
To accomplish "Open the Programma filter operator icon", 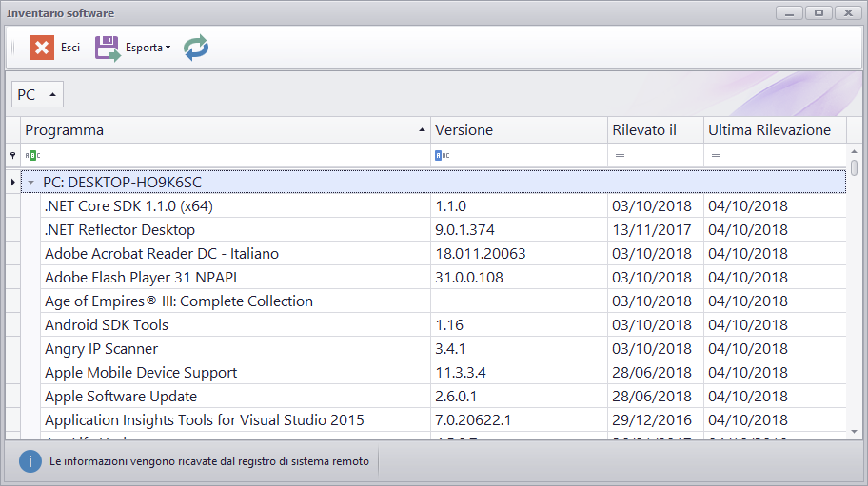I will [32, 155].
